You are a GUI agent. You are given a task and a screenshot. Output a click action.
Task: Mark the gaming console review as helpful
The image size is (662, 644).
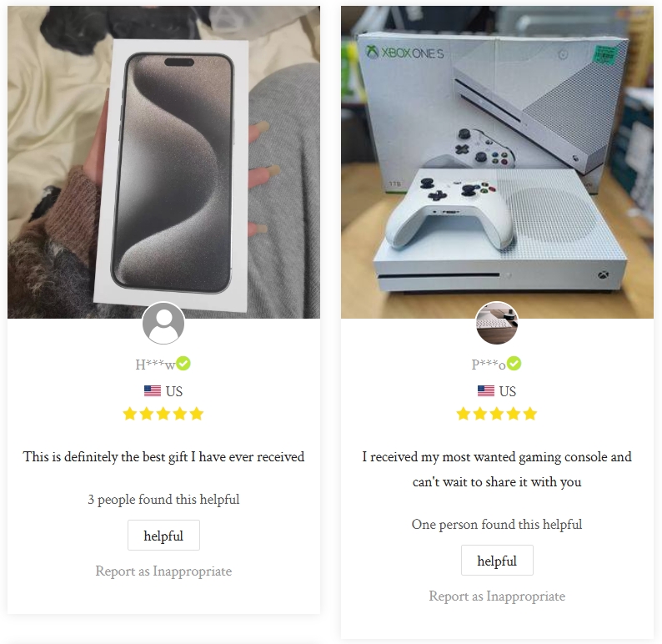(x=498, y=561)
